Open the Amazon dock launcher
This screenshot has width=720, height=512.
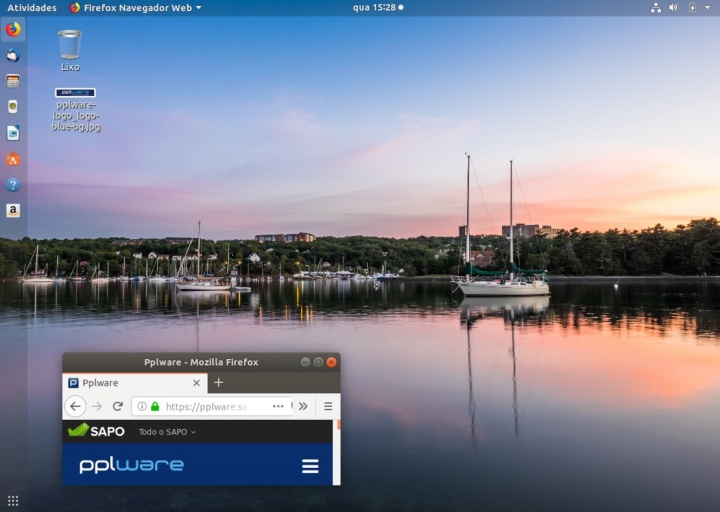(x=13, y=210)
